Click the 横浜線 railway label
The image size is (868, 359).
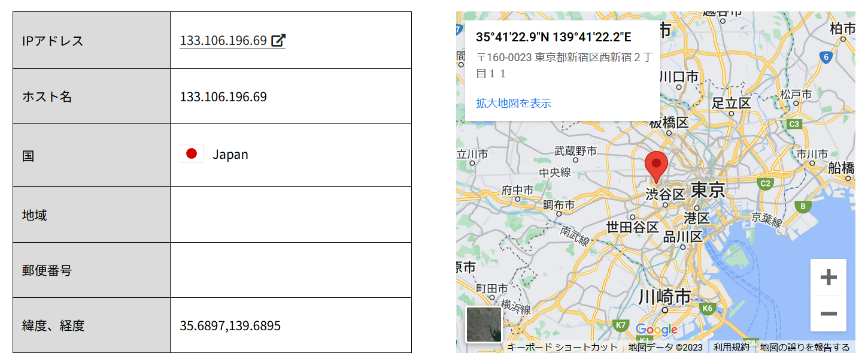coord(516,307)
